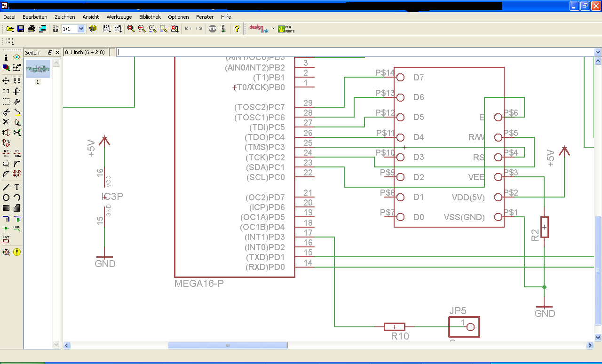Select the Copy tool
602x364 pixels.
coord(17,81)
